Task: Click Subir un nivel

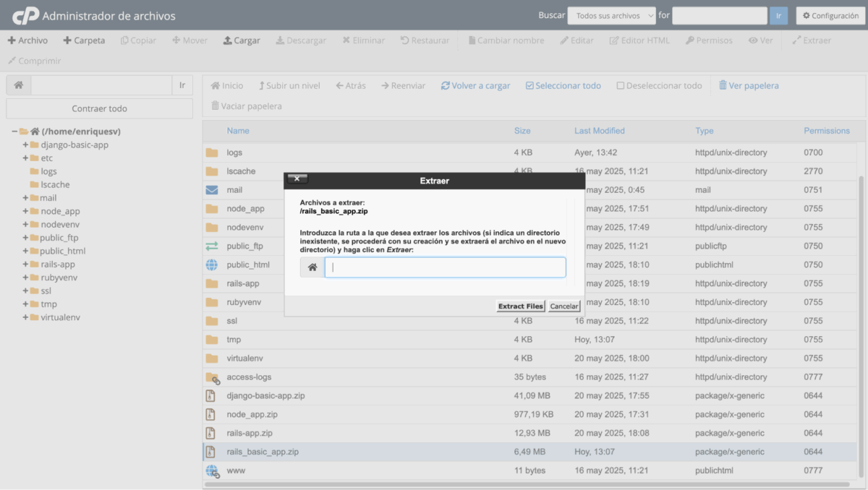Action: tap(289, 85)
